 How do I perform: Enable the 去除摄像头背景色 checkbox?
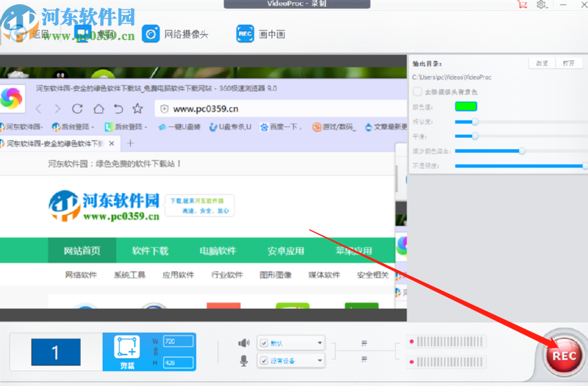point(417,92)
